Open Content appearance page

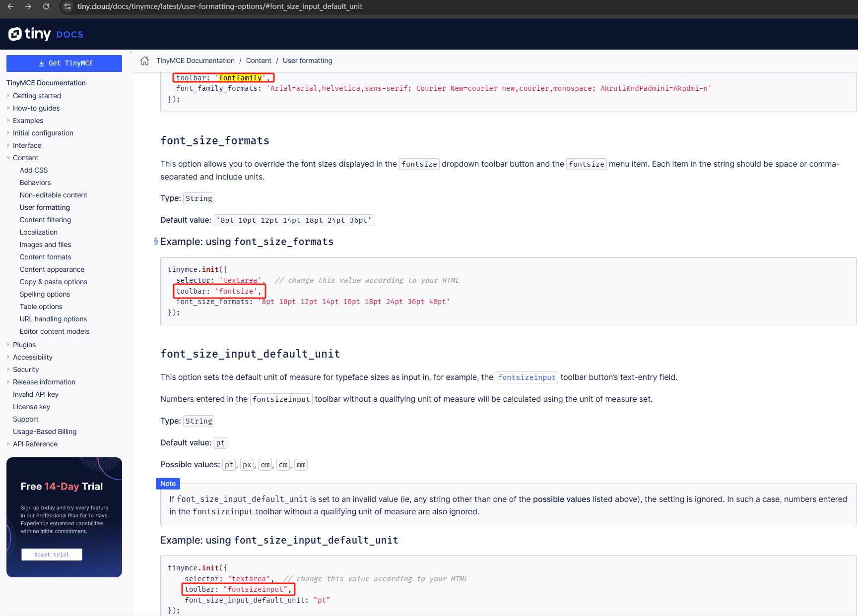(52, 269)
